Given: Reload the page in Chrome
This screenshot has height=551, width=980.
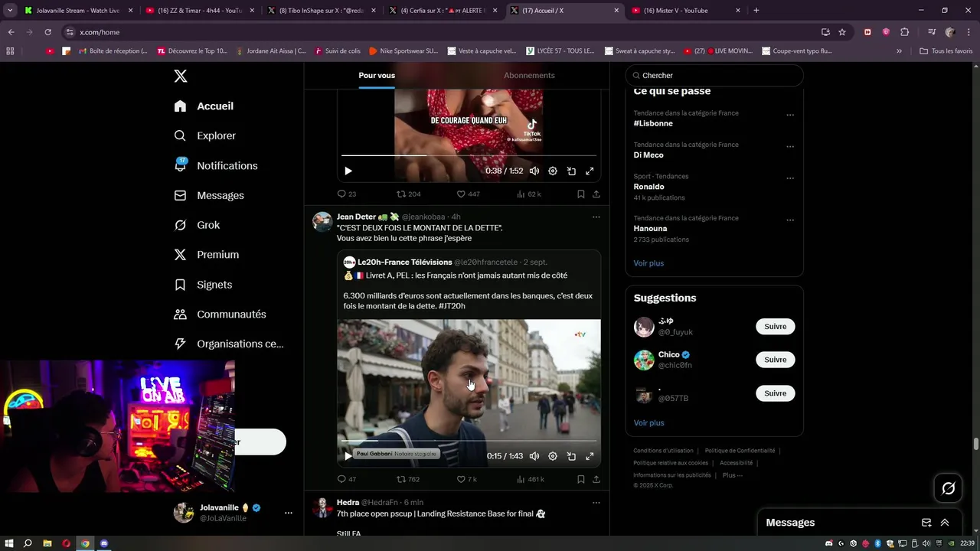Looking at the screenshot, I should [x=47, y=32].
